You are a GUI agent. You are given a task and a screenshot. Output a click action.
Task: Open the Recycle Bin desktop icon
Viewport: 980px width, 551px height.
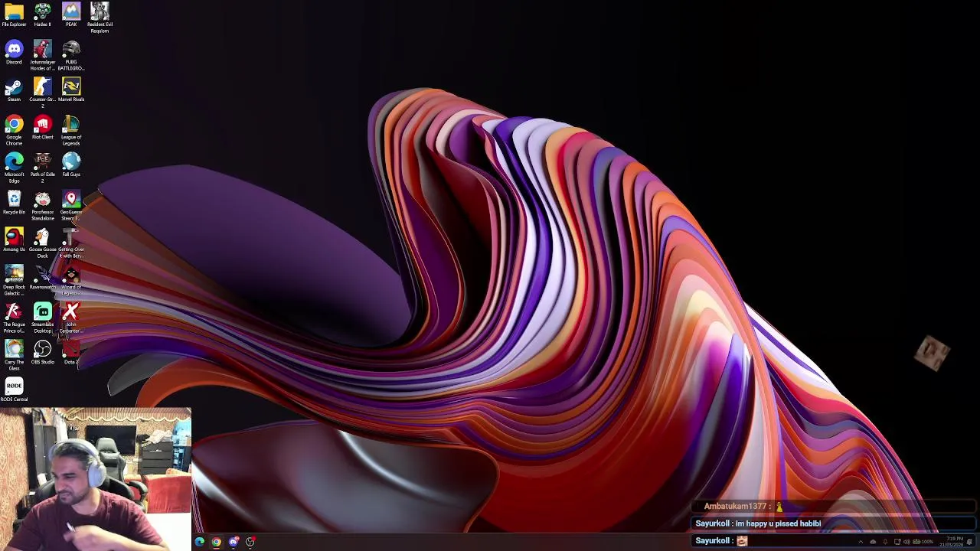point(14,203)
